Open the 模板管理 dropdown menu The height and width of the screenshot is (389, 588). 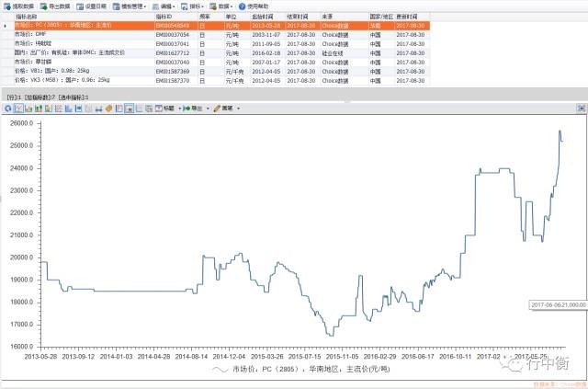(x=130, y=6)
